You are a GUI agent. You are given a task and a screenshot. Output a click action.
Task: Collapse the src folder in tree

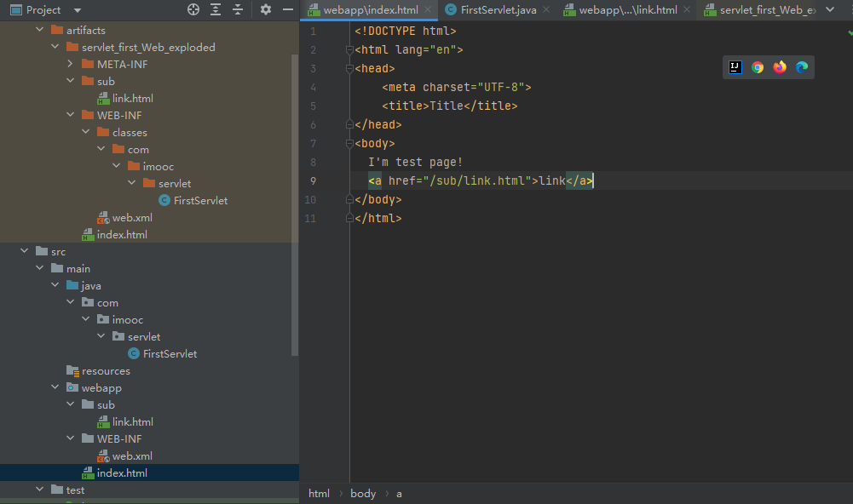click(25, 252)
